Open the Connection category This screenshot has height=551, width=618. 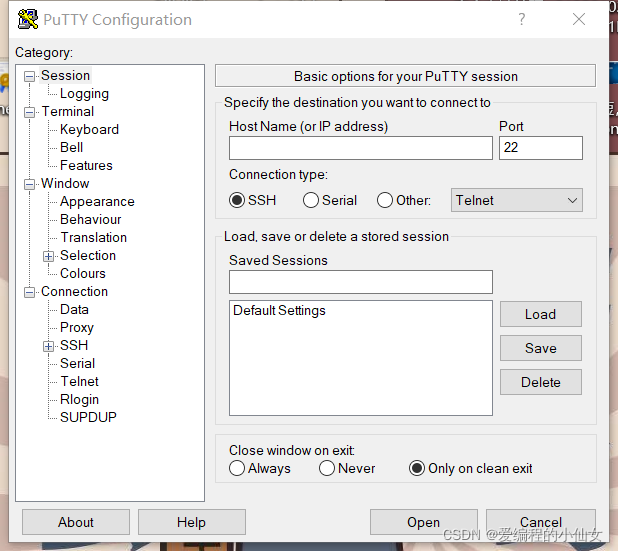pyautogui.click(x=74, y=291)
